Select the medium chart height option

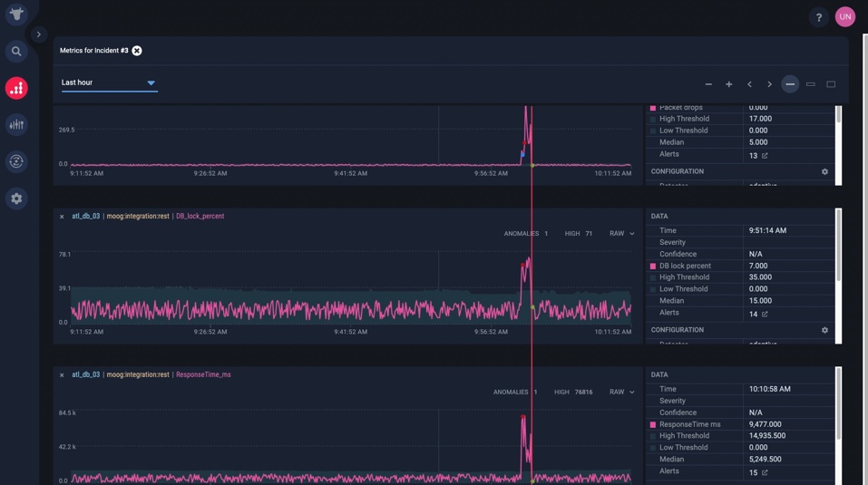point(811,84)
